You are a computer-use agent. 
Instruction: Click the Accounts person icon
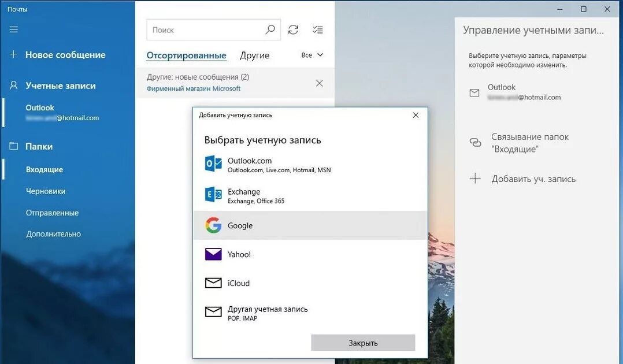coord(13,86)
